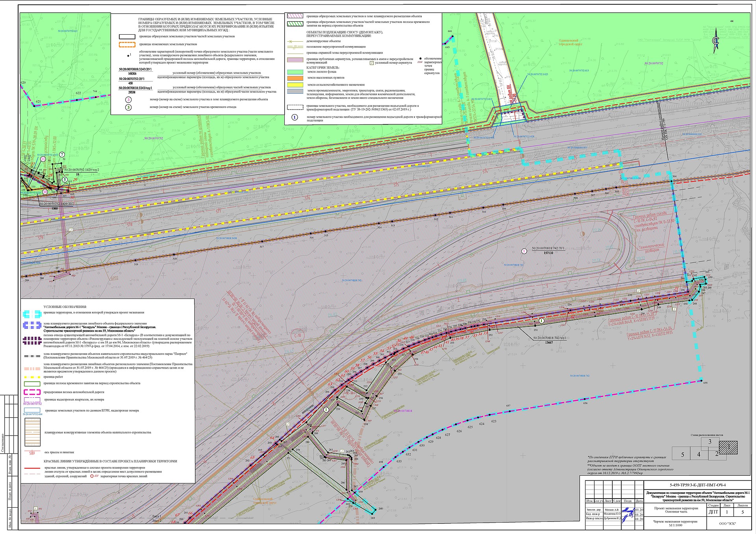This screenshot has height=534, width=756.
Task: Click the solid red line legend symbol
Action: tap(32, 468)
